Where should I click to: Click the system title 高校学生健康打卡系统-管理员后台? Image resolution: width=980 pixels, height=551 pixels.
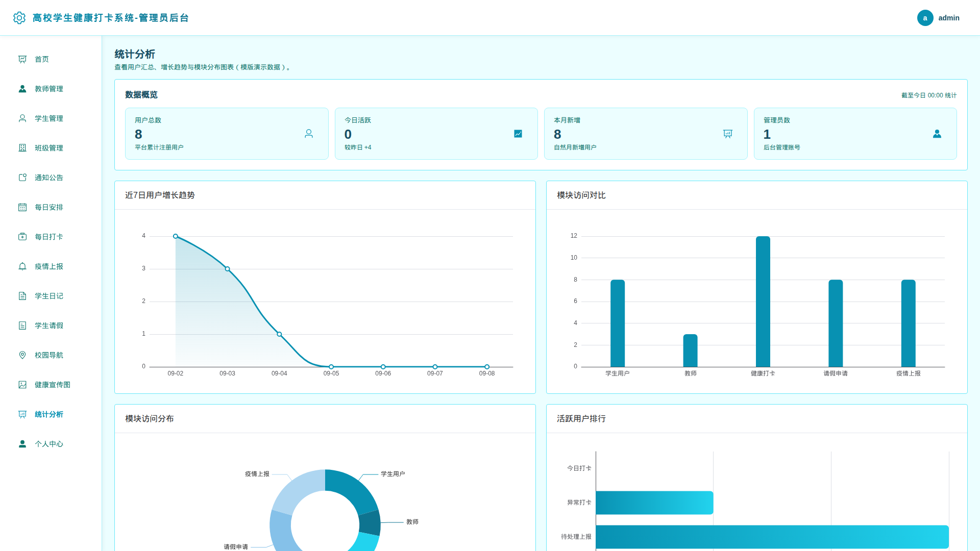point(111,18)
